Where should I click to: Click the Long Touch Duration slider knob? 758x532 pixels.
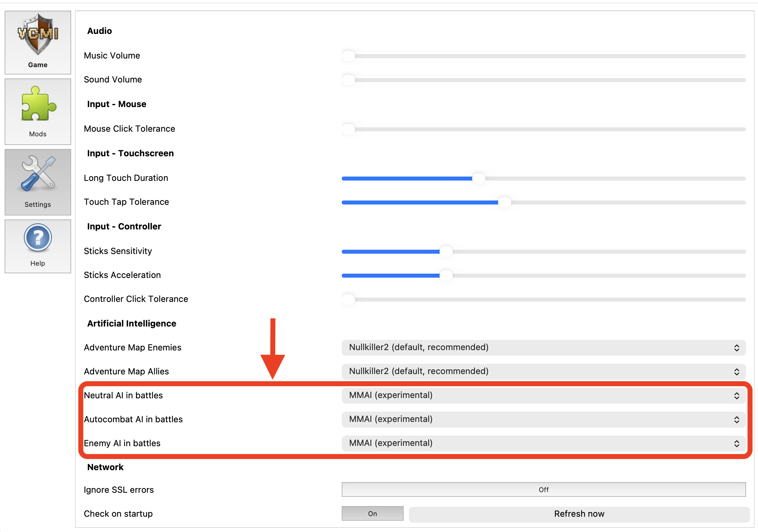478,179
